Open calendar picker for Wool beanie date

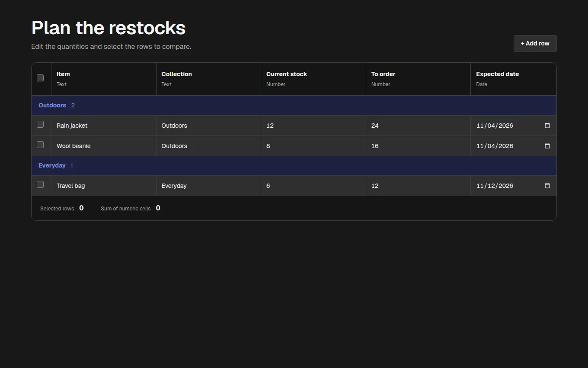pos(547,146)
